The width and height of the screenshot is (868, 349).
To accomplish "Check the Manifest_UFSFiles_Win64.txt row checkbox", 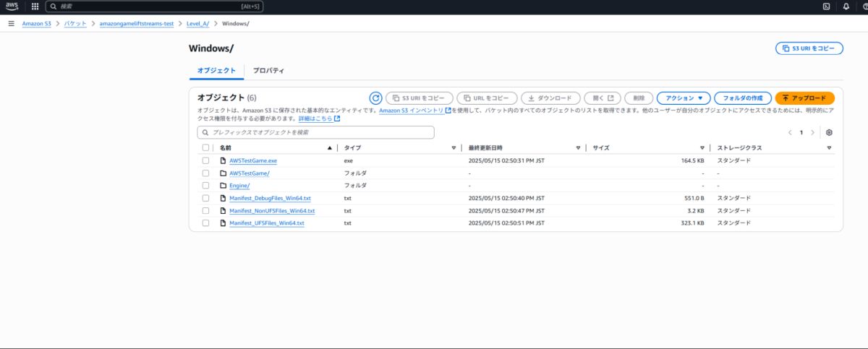I will coord(206,223).
